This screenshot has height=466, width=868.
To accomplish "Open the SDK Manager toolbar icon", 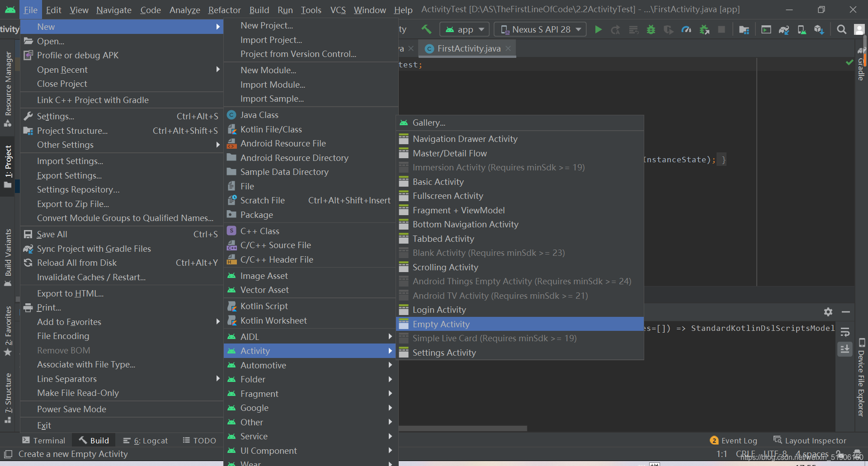I will click(819, 30).
